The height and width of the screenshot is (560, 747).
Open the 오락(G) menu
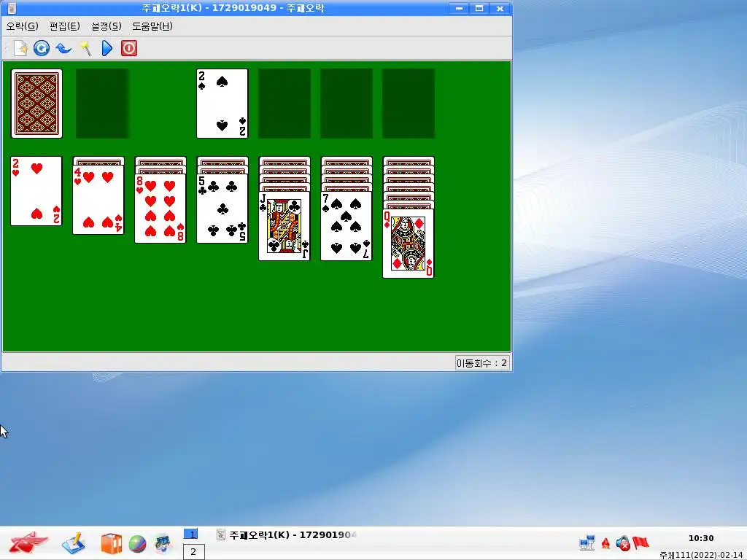pos(23,26)
